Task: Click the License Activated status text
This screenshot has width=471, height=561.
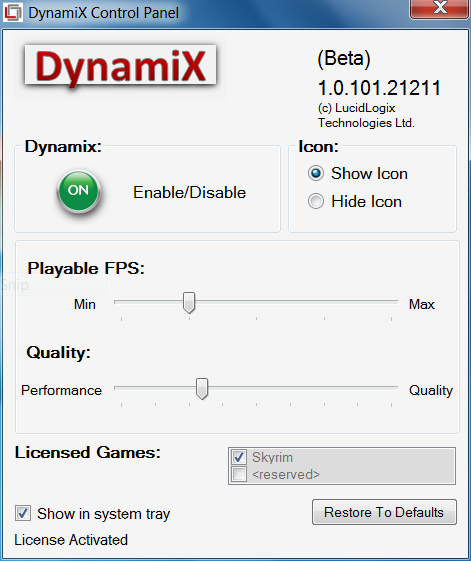Action: click(71, 540)
